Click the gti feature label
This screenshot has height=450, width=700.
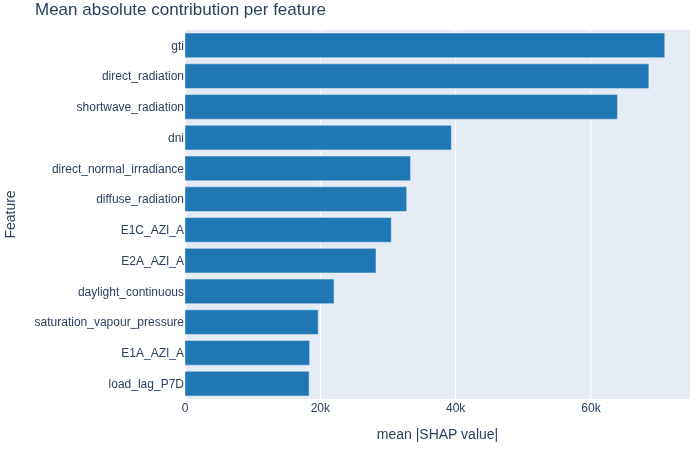[x=177, y=46]
